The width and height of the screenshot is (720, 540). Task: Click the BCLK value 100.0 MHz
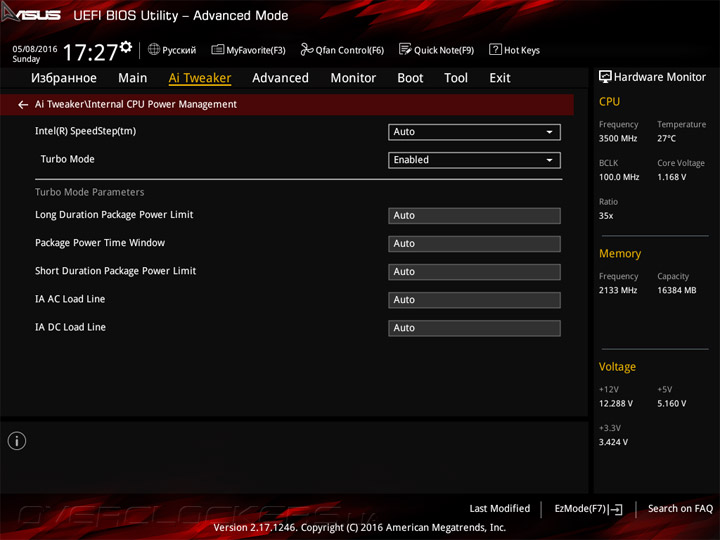pos(619,177)
